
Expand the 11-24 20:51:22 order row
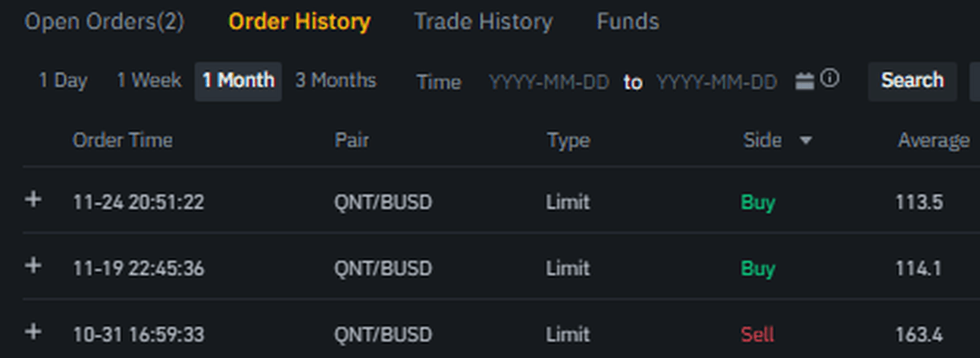[x=33, y=200]
